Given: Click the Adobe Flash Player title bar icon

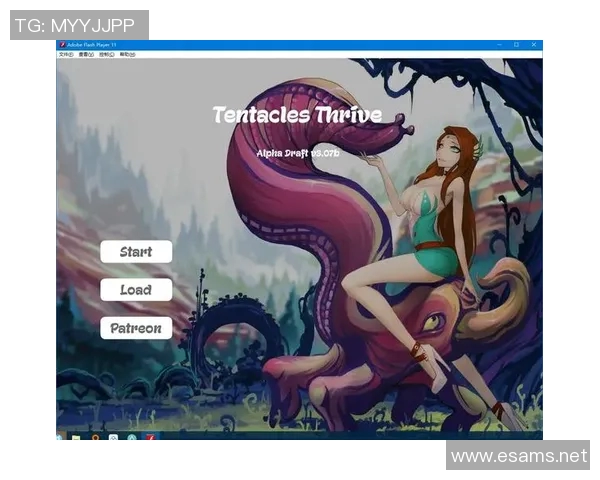Looking at the screenshot, I should pos(62,45).
